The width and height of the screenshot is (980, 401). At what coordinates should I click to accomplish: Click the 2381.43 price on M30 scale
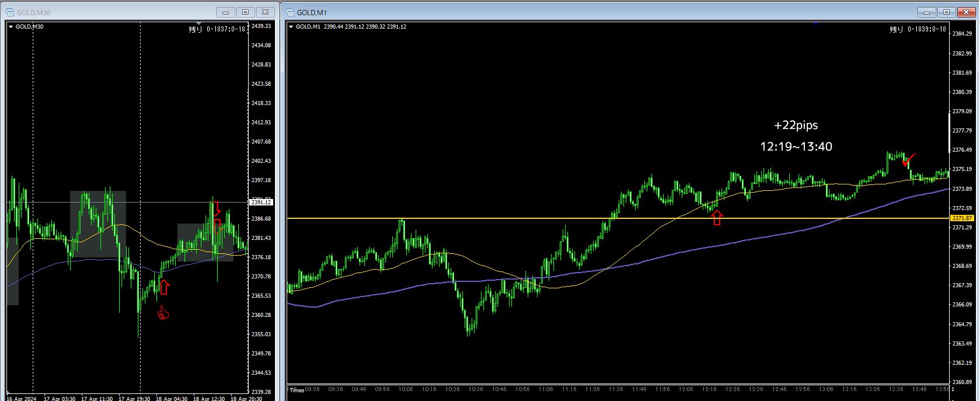coord(261,238)
